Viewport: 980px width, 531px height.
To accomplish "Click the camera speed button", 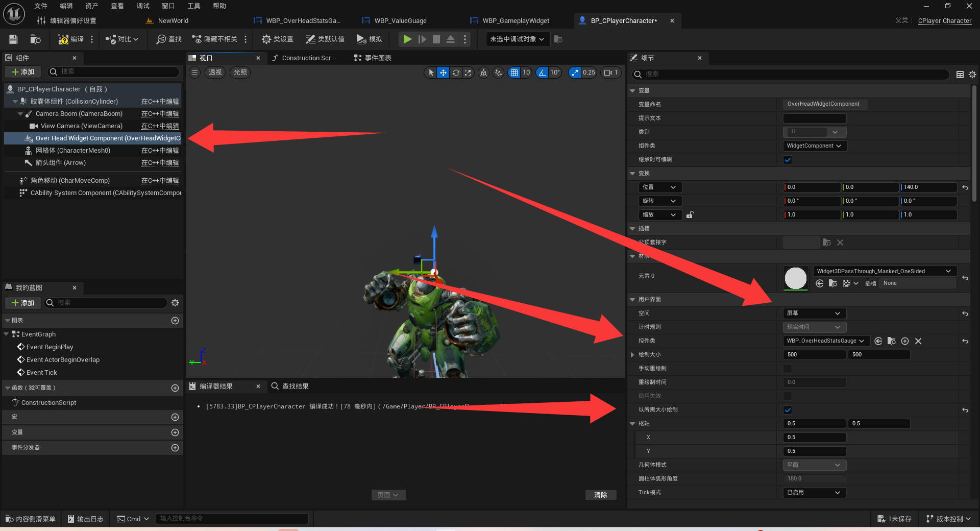I will [x=611, y=73].
